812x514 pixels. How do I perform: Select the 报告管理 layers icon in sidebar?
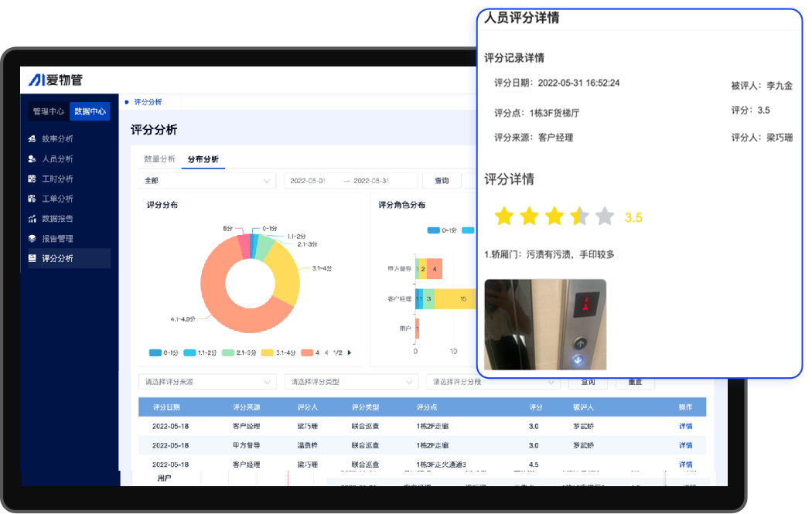(x=32, y=239)
